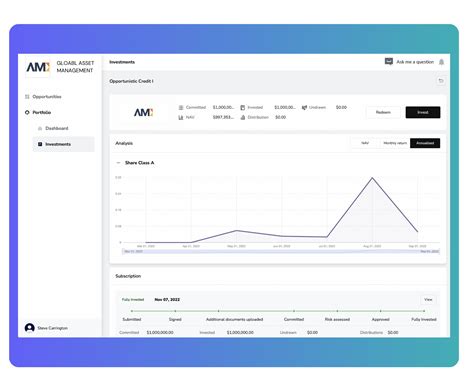Click the Dashboard home icon
Image resolution: width=474 pixels, height=379 pixels.
tap(40, 128)
